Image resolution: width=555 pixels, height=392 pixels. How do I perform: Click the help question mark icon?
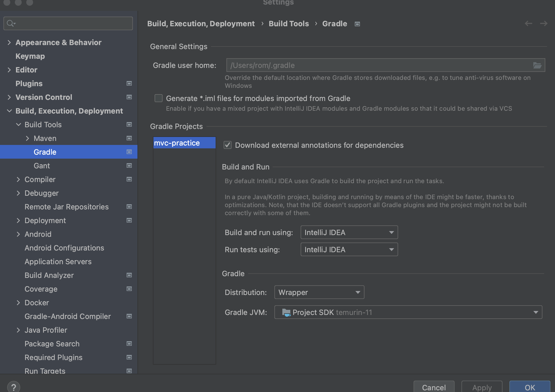pyautogui.click(x=13, y=387)
